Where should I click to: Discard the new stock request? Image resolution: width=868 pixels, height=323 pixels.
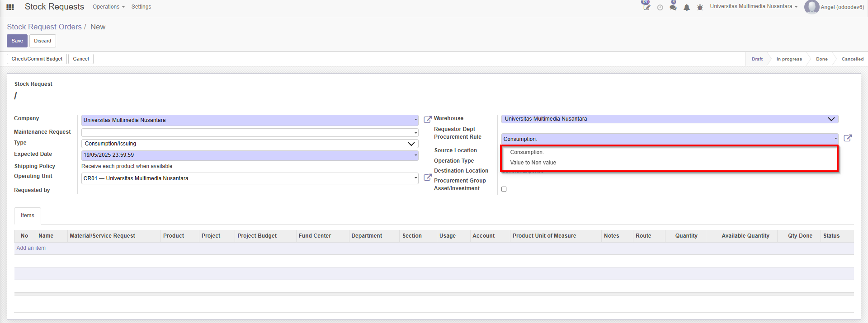coord(42,41)
